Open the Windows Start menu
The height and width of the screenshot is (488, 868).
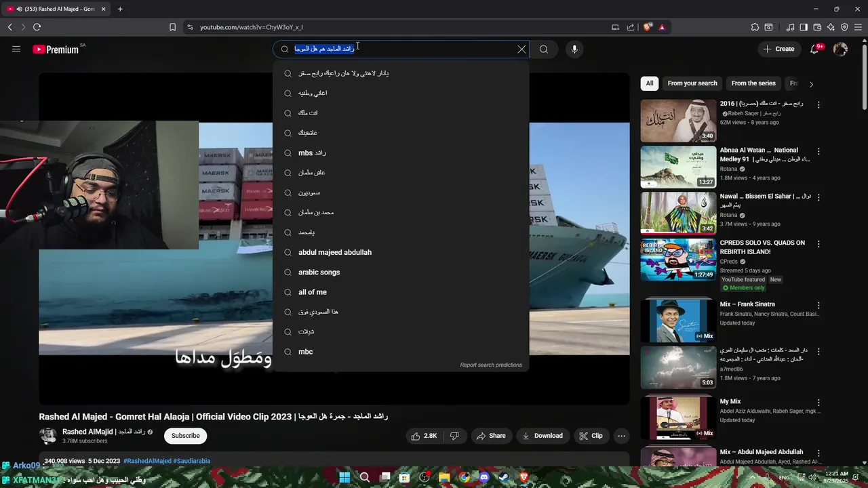[344, 477]
